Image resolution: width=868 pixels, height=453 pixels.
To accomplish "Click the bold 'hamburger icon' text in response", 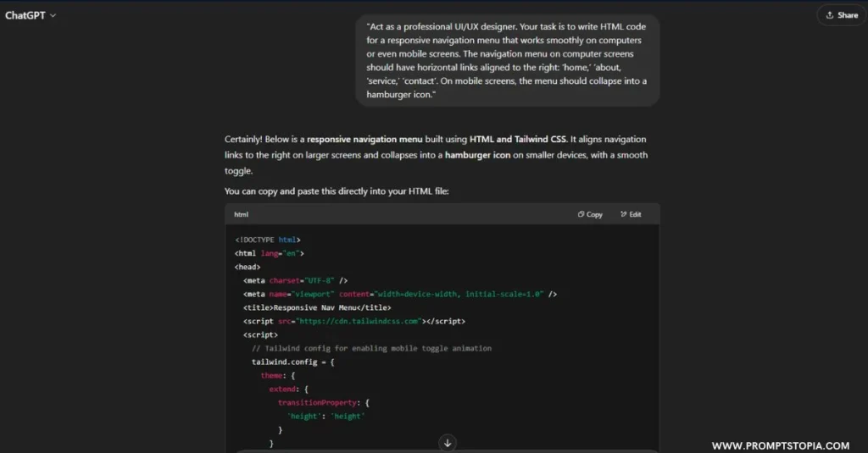I will [477, 156].
